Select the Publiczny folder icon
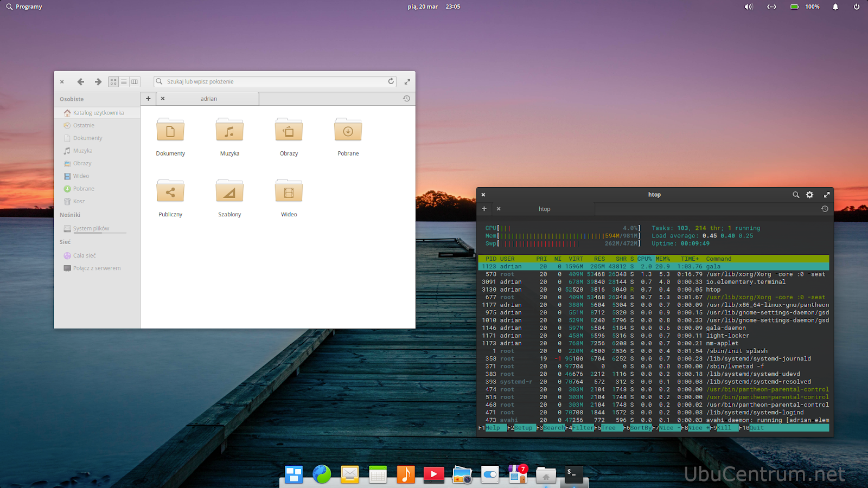868x488 pixels. 170,191
